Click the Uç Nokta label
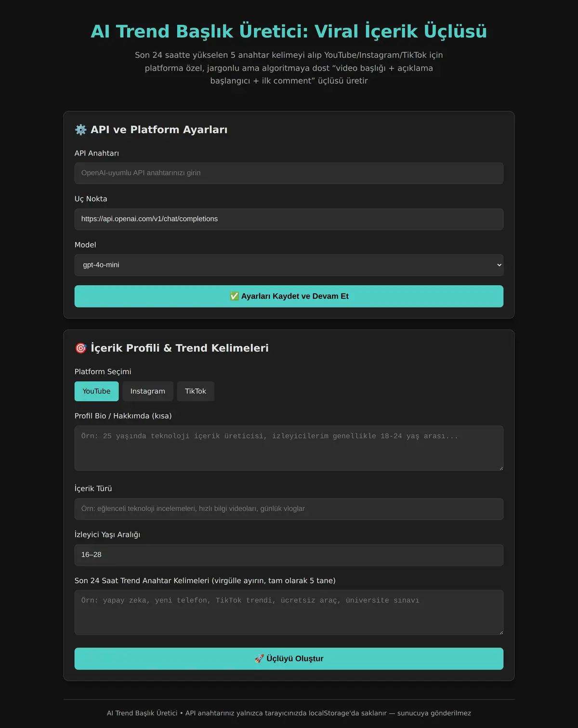578x728 pixels. tap(91, 199)
